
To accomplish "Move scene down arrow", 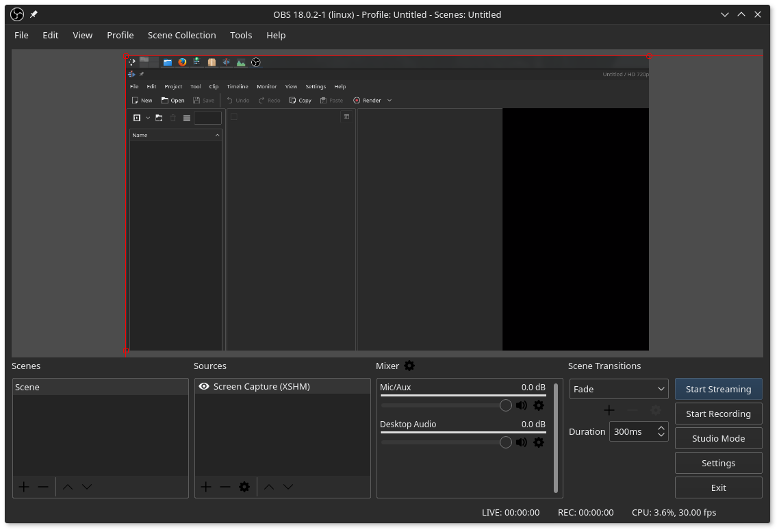I will (87, 487).
